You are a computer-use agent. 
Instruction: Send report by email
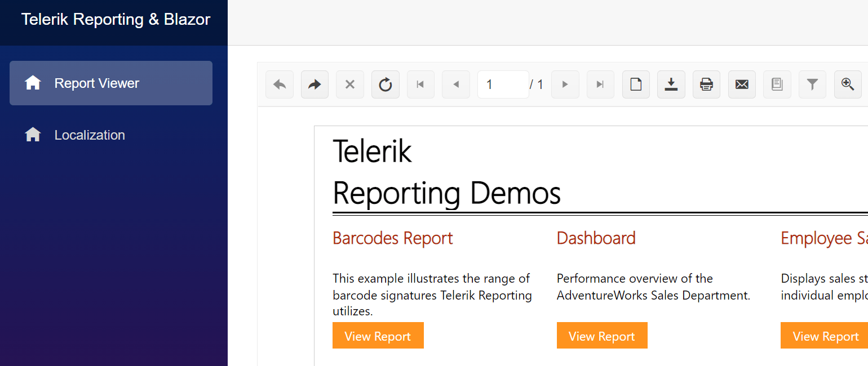pos(742,84)
